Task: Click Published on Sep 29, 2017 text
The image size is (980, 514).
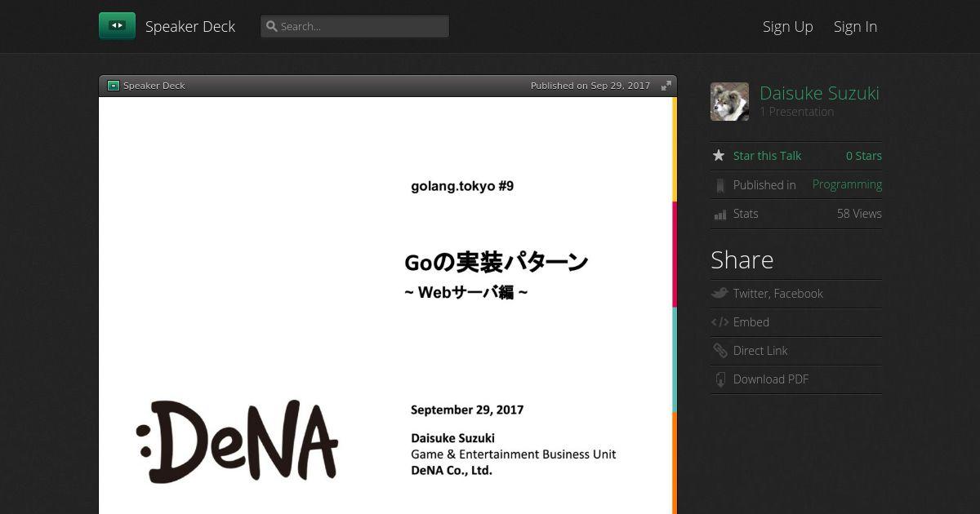Action: (x=590, y=86)
